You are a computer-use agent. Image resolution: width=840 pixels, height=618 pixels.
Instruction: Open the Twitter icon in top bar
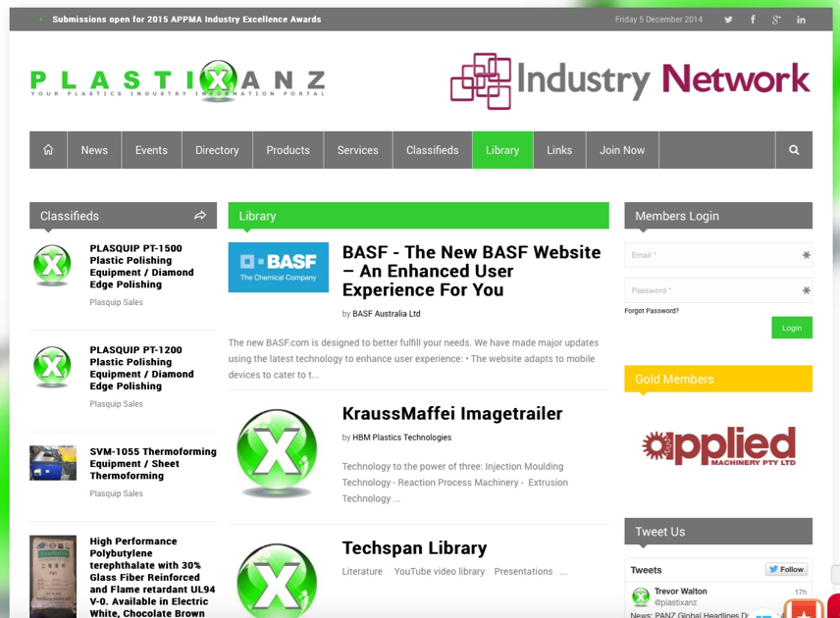click(728, 20)
